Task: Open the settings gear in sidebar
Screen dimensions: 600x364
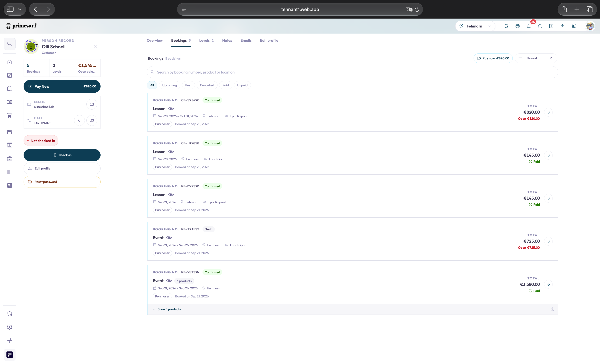Action: point(9,327)
